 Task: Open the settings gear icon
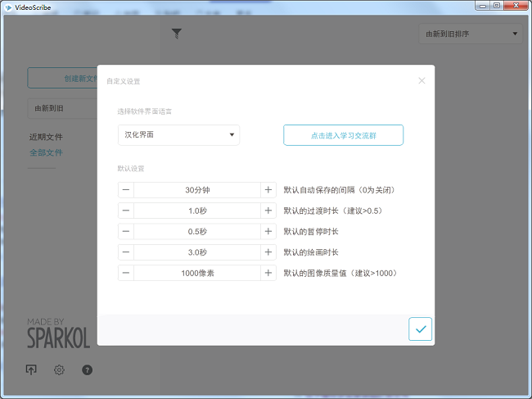point(59,370)
